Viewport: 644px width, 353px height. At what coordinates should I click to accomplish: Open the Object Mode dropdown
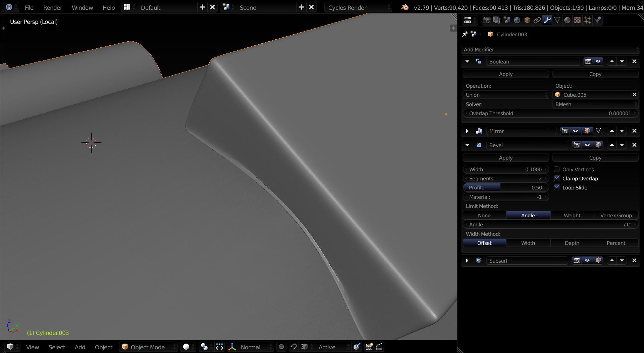point(148,347)
